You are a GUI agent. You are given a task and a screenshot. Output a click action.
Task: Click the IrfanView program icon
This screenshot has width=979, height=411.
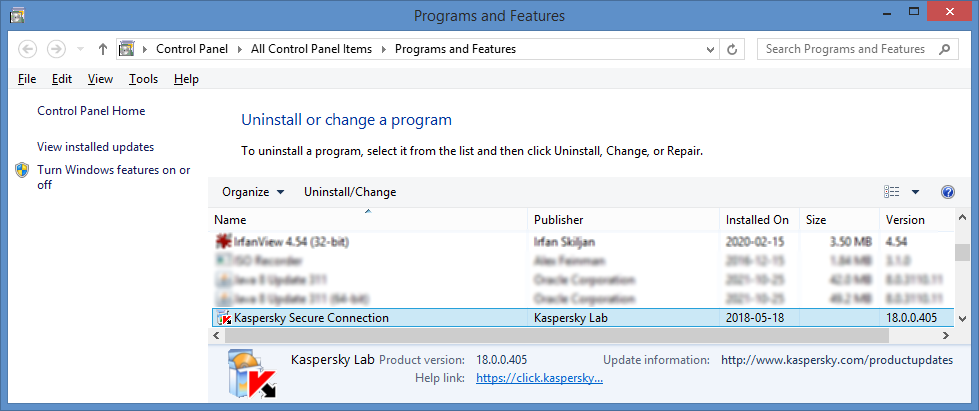coord(223,242)
